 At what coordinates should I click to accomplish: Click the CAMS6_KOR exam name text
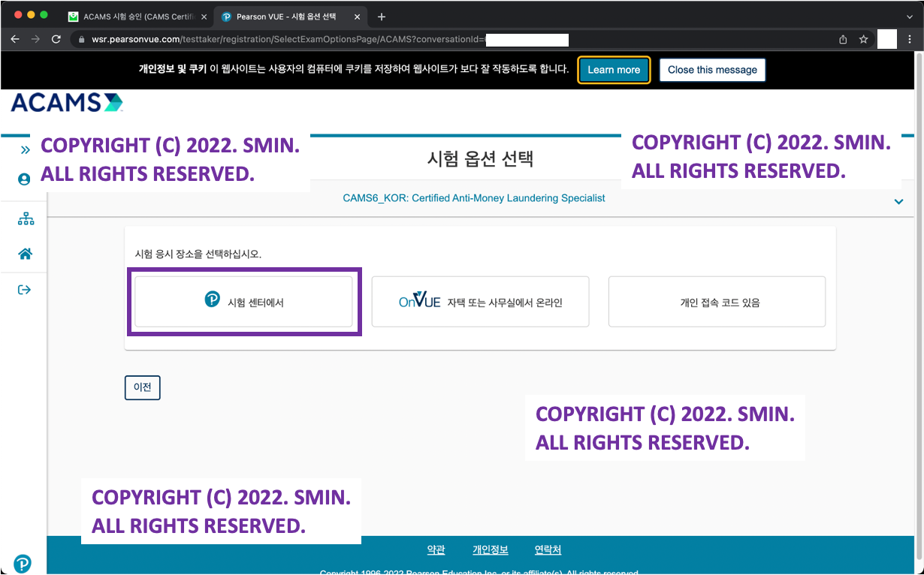click(x=474, y=198)
